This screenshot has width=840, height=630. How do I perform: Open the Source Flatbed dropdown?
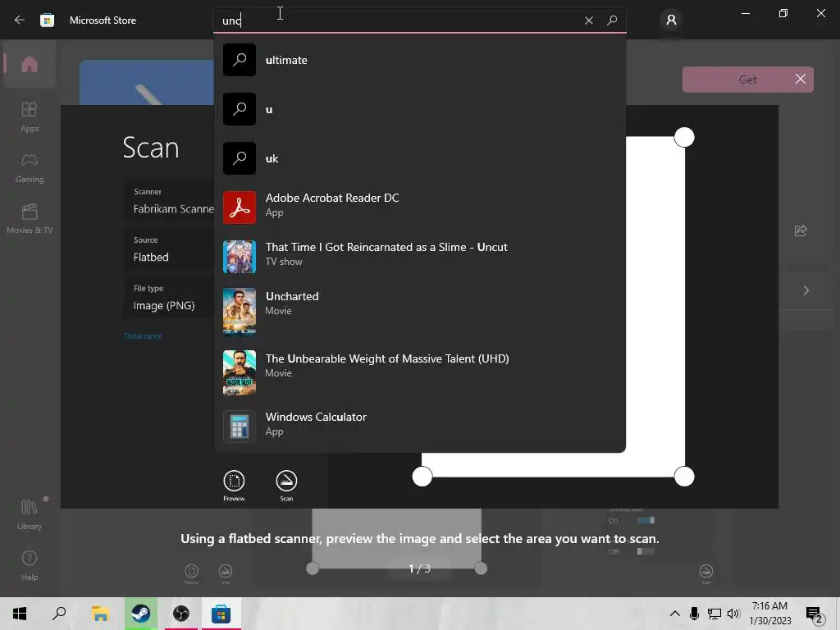click(169, 249)
